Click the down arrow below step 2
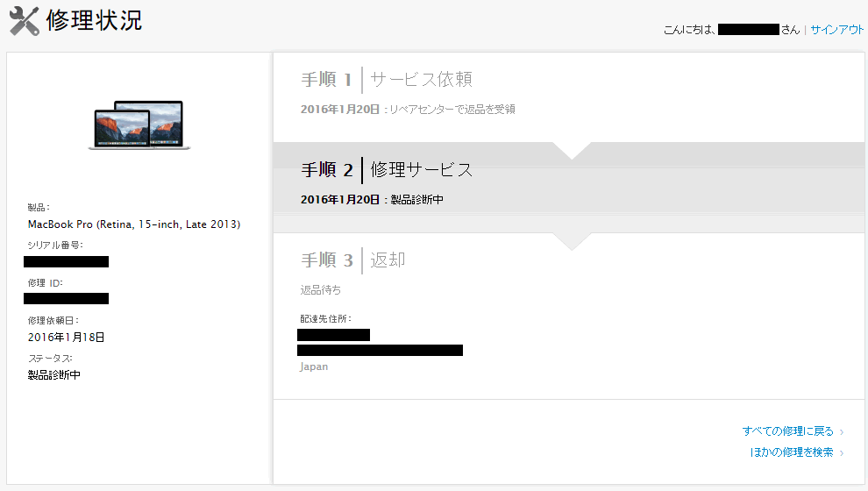This screenshot has width=868, height=491. click(x=572, y=241)
